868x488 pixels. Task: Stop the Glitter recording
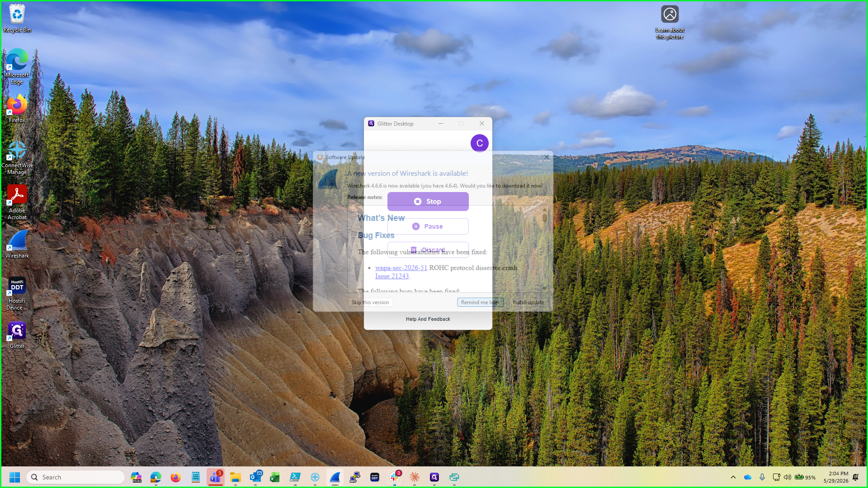pos(428,202)
